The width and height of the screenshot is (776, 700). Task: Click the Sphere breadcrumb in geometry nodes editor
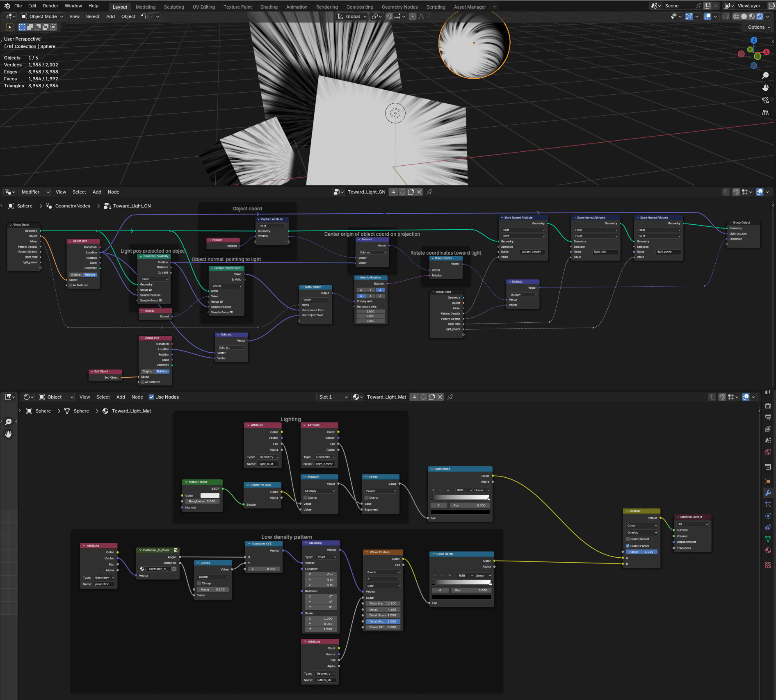(25, 206)
